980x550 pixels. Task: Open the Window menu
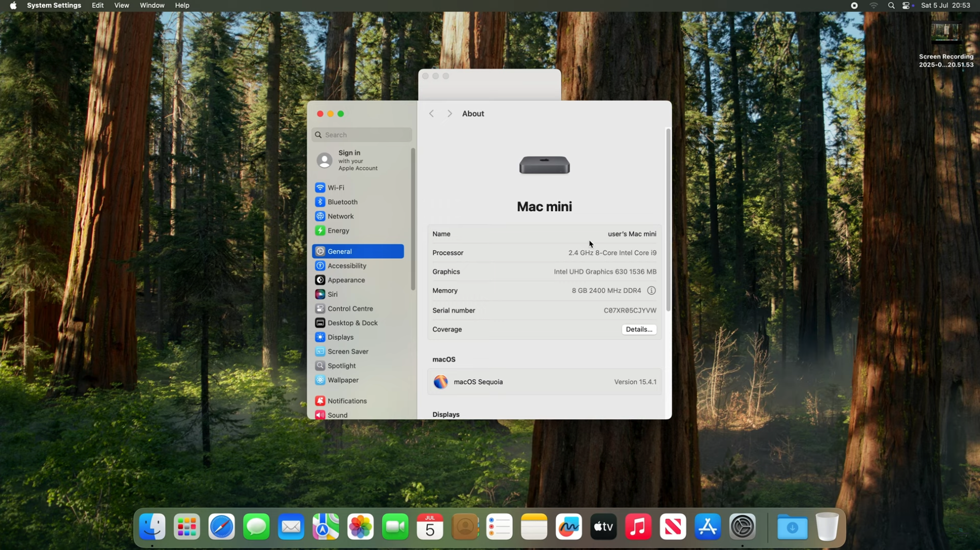tap(152, 6)
